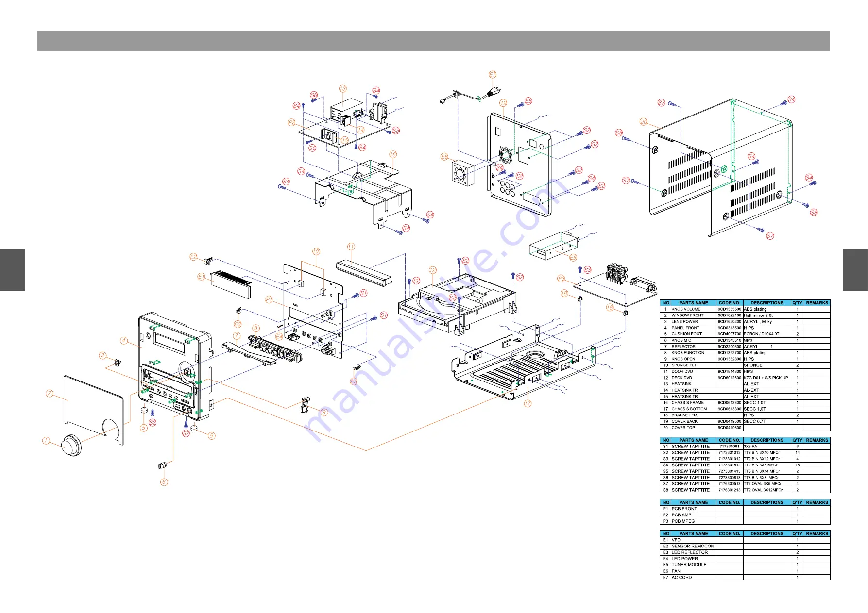This screenshot has height=613, width=868.
Task: Select screw code '717330081'
Action: [730, 447]
